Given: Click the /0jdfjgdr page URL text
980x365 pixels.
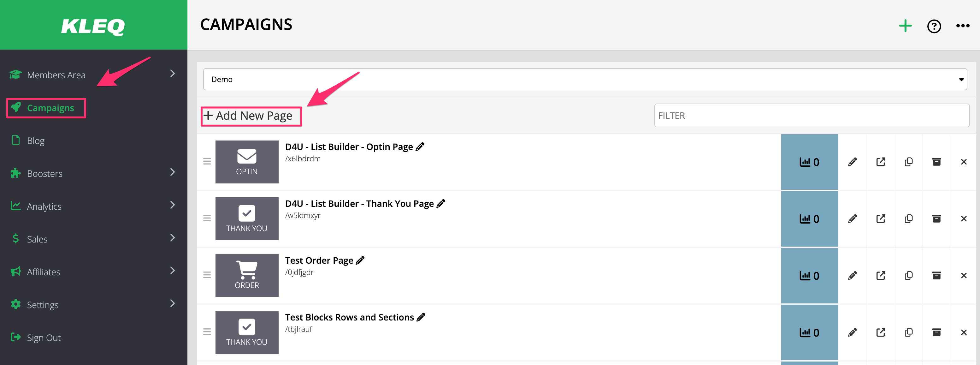Looking at the screenshot, I should [299, 272].
